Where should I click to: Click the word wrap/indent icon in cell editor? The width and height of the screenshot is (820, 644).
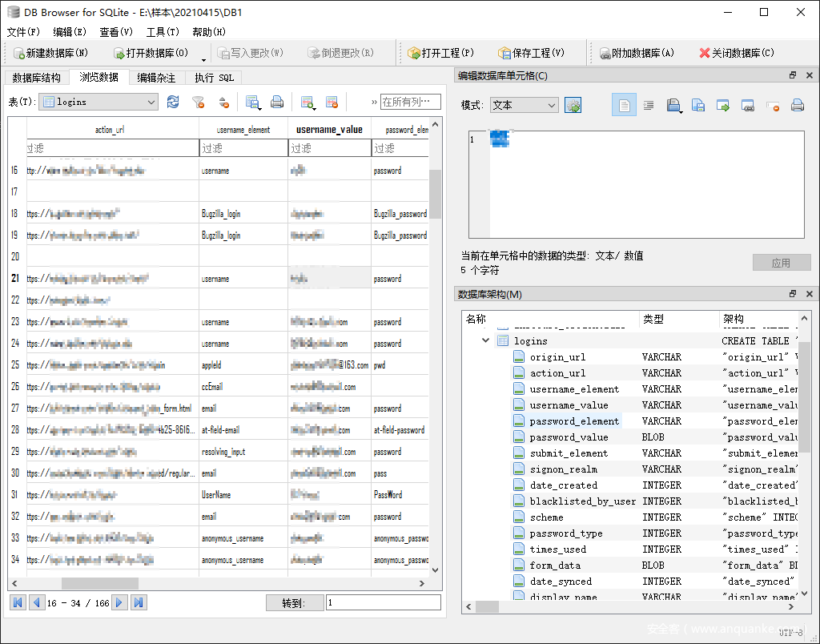pyautogui.click(x=649, y=105)
